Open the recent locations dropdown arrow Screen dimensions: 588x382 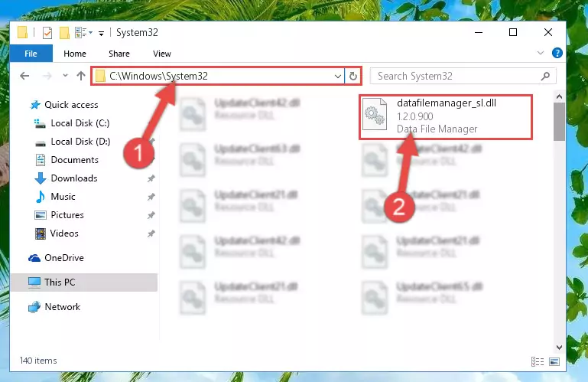(65, 76)
